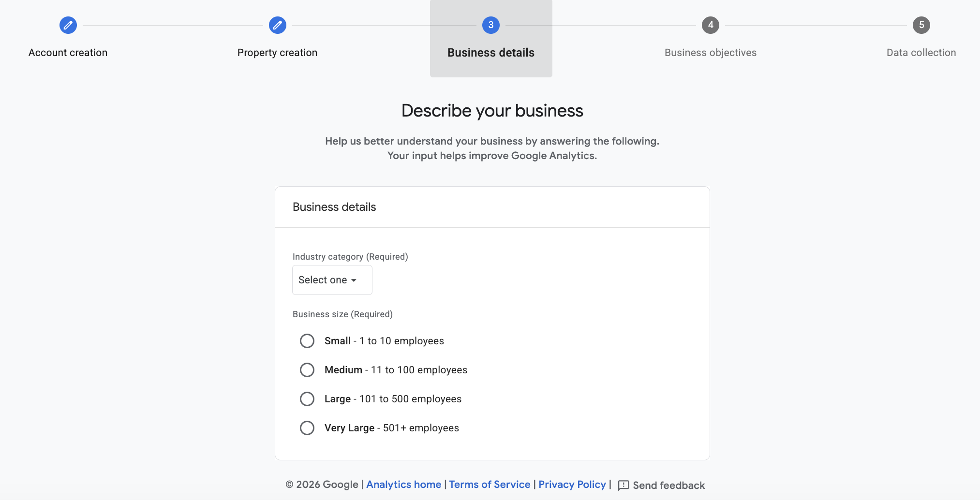The width and height of the screenshot is (980, 500).
Task: Click the Send feedback text button
Action: [x=669, y=485]
